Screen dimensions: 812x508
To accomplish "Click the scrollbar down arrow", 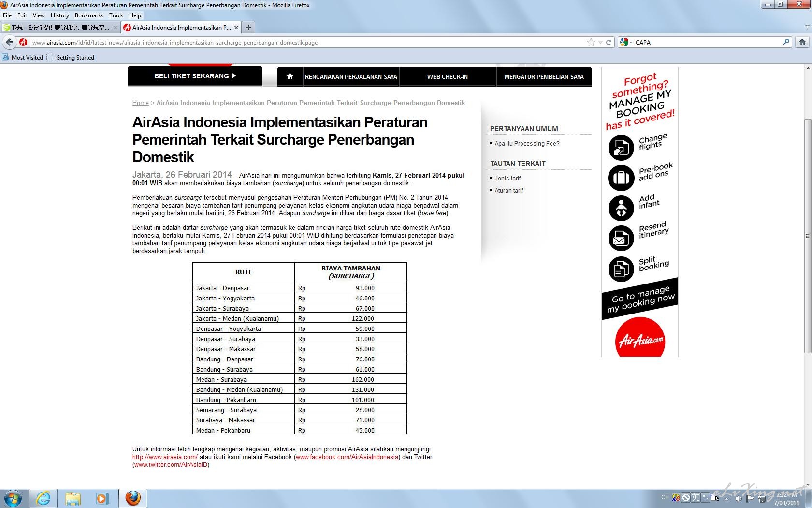I will (808, 484).
